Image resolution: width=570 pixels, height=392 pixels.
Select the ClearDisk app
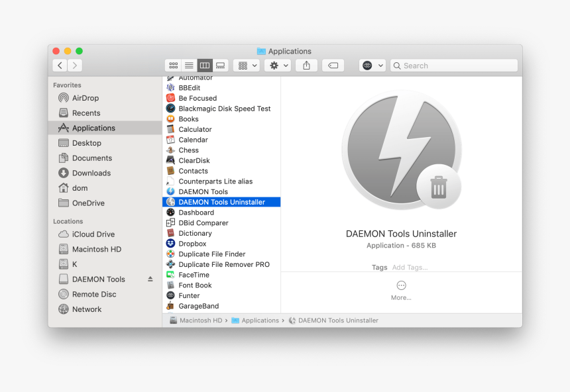[221, 161]
